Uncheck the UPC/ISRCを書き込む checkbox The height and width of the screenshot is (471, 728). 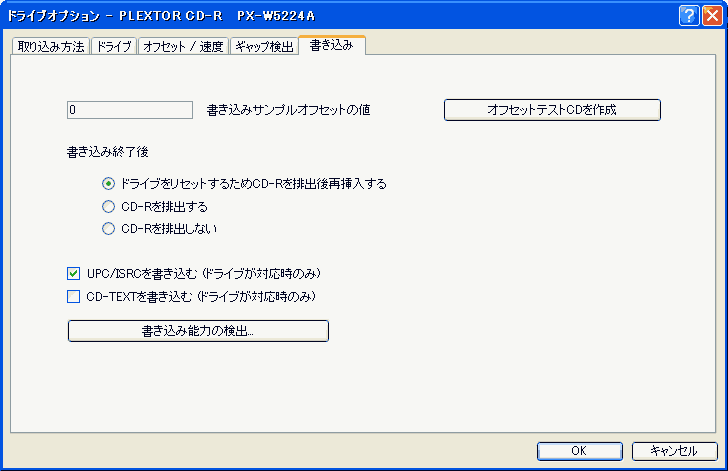click(73, 274)
